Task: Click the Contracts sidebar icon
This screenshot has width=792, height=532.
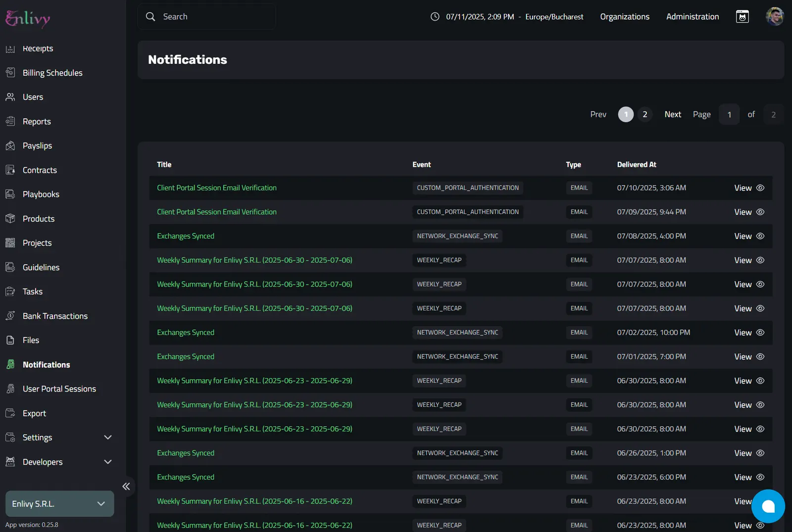Action: click(x=10, y=170)
